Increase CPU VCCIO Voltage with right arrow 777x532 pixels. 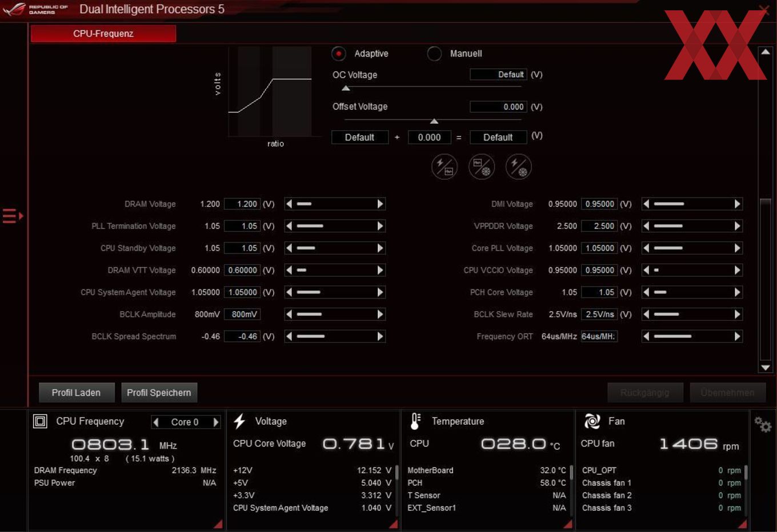tap(738, 270)
